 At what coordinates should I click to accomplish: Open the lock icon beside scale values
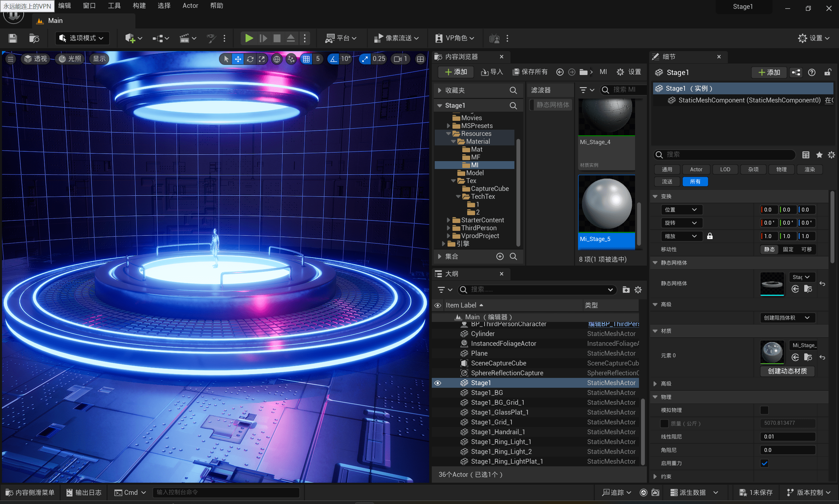pyautogui.click(x=710, y=236)
